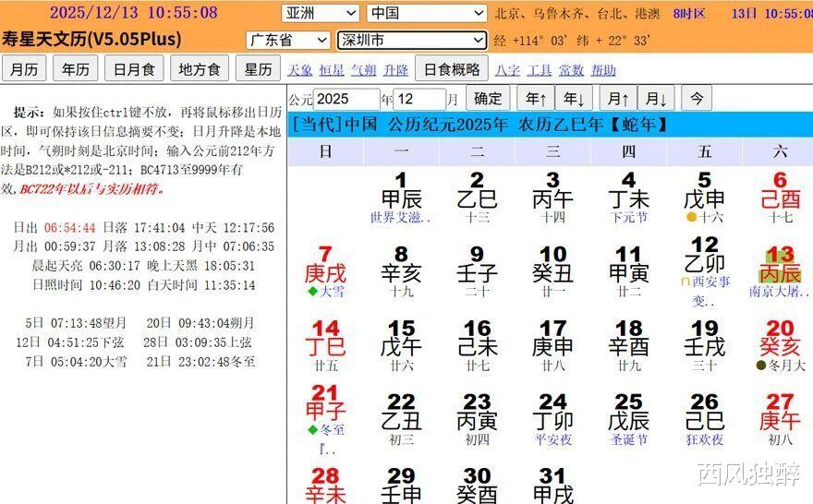Screen dimensions: 813x504
Task: Open the 常数 link
Action: [571, 70]
